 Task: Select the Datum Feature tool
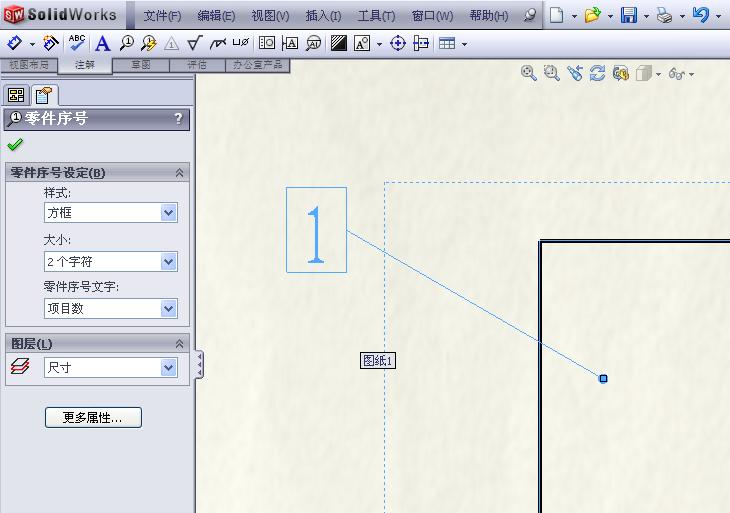tap(290, 43)
